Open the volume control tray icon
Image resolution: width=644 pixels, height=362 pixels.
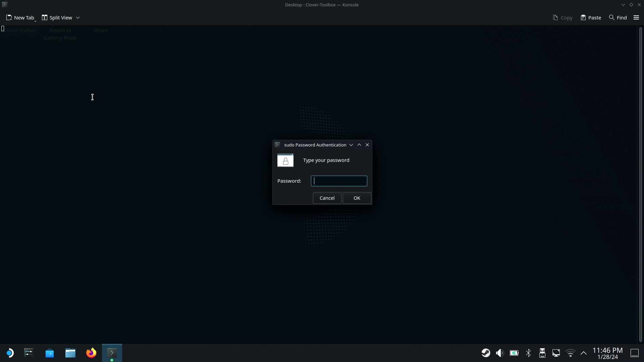tap(500, 353)
